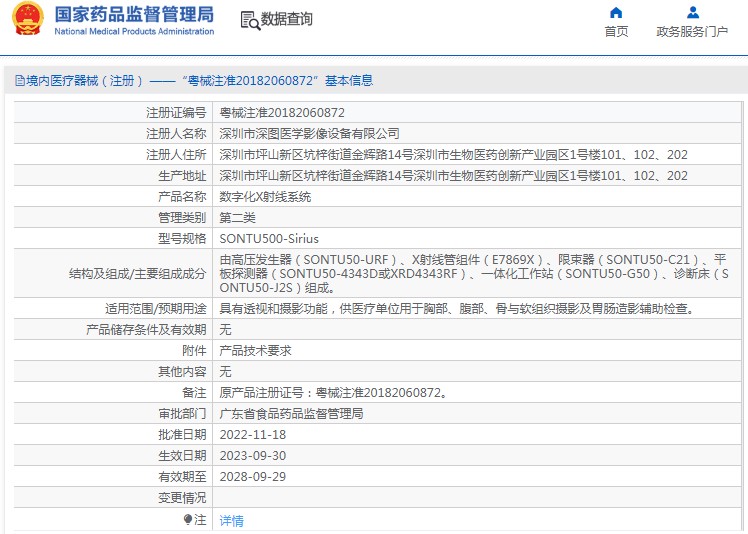Click National Medical Products Administration text

point(134,31)
